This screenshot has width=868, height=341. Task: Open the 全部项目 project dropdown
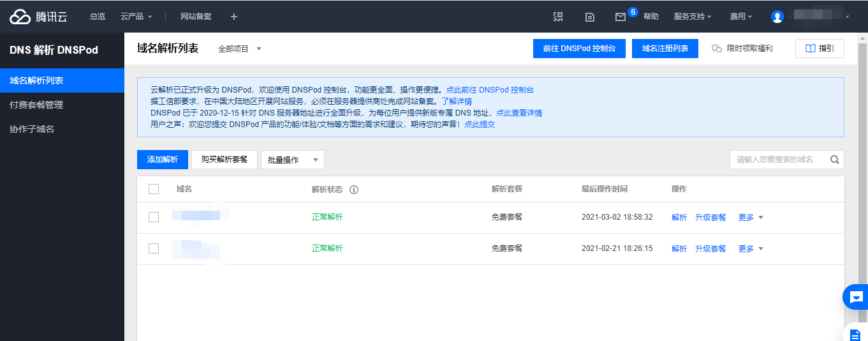(240, 49)
